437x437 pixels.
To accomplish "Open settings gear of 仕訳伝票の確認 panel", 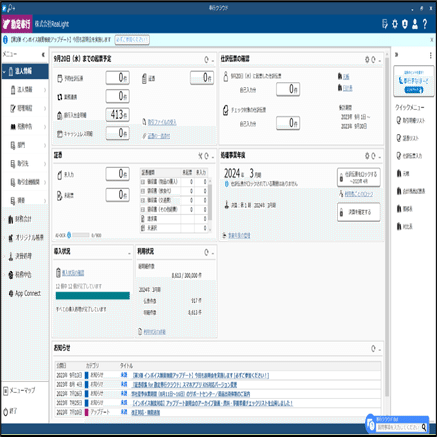I will coord(367,60).
